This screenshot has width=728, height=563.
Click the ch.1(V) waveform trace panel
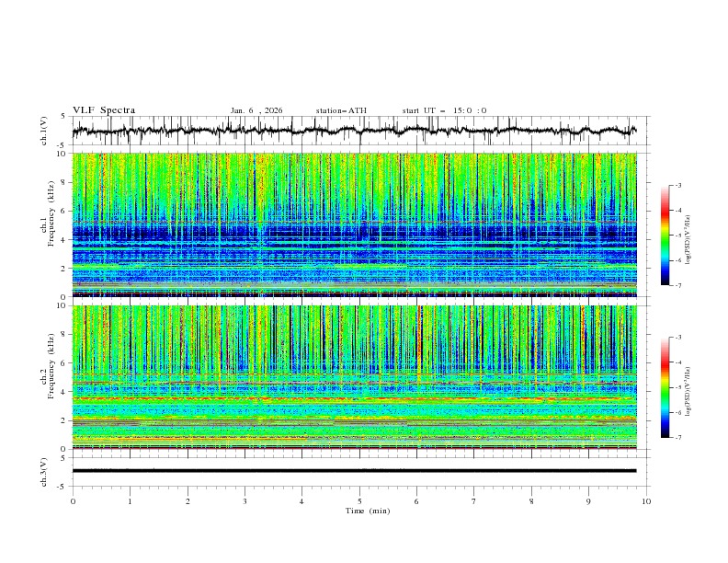[360, 131]
